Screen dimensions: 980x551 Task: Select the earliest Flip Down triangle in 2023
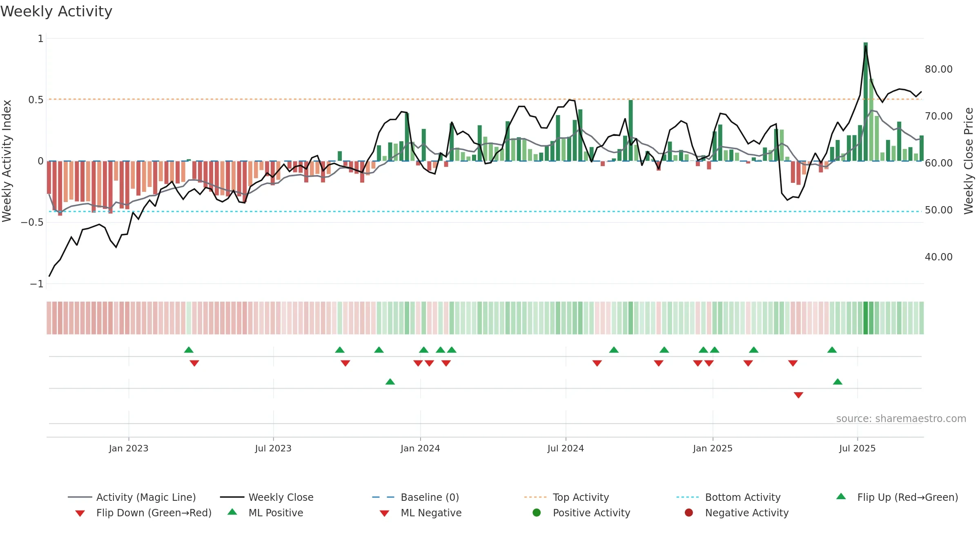(x=194, y=363)
